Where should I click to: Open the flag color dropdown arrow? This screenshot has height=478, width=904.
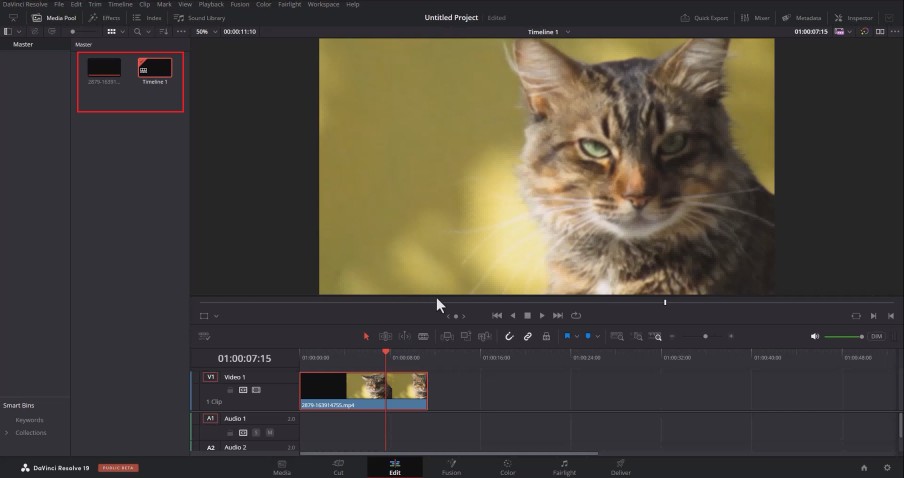[x=577, y=337]
